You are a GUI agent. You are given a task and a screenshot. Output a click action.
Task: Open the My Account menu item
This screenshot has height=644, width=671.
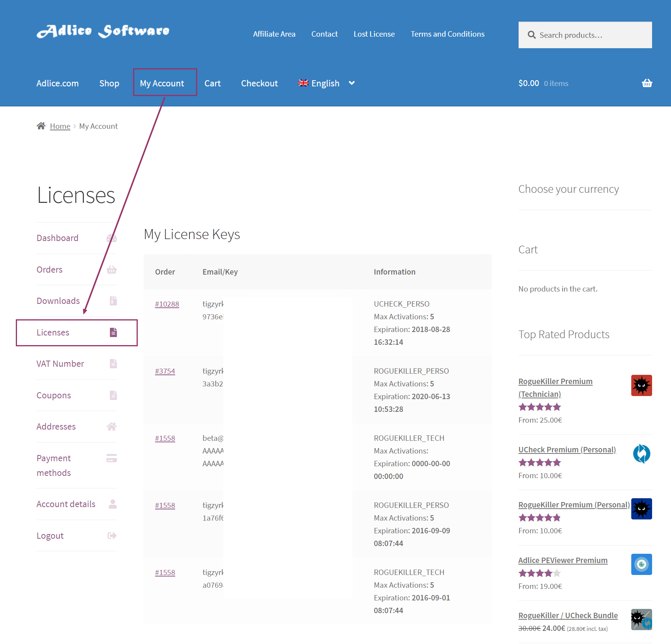pos(162,83)
